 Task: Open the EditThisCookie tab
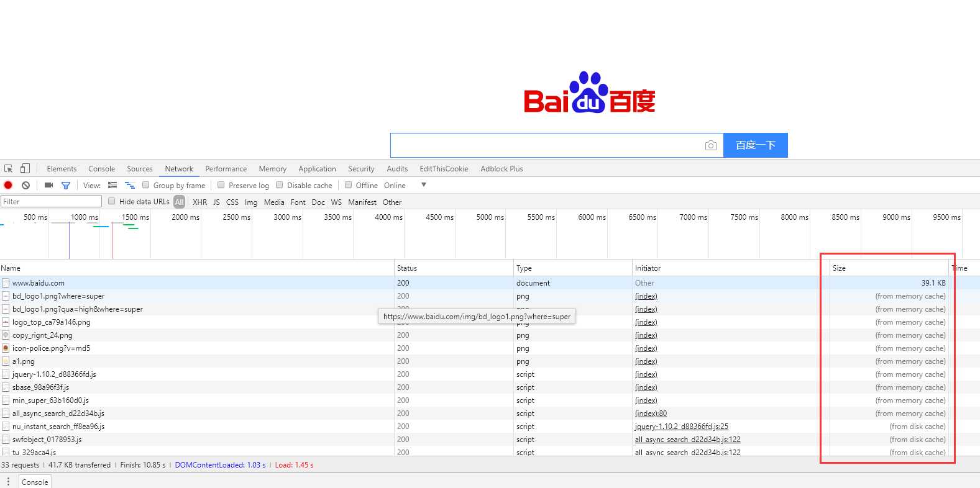444,169
